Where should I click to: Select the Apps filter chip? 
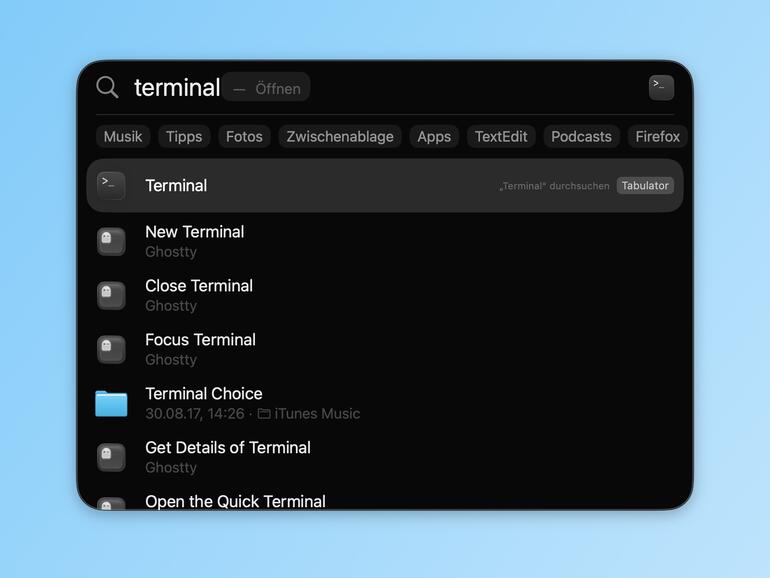[x=434, y=137]
